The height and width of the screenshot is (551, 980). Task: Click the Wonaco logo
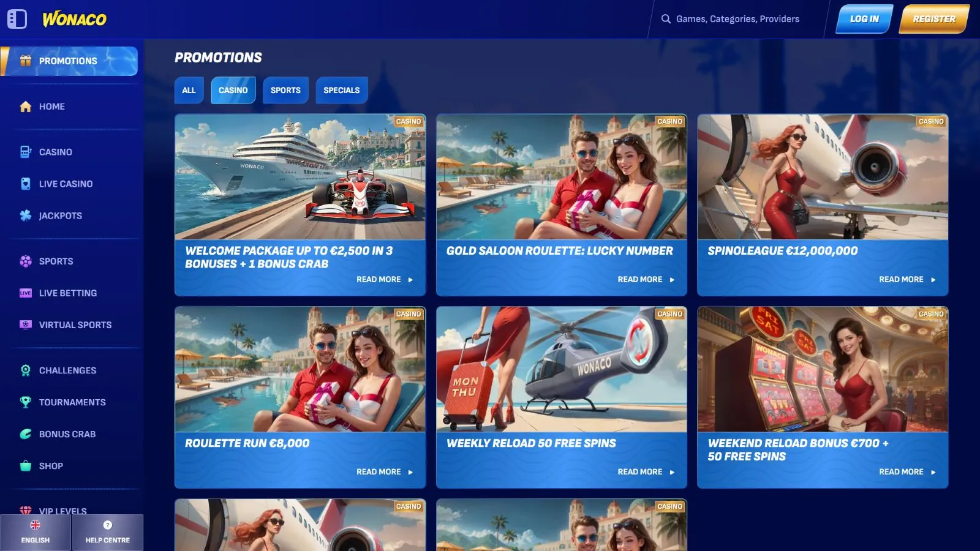point(74,19)
